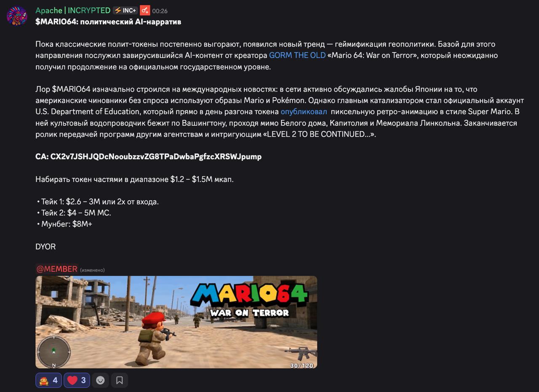
Task: Open the GORM THE OLD link
Action: (297, 56)
